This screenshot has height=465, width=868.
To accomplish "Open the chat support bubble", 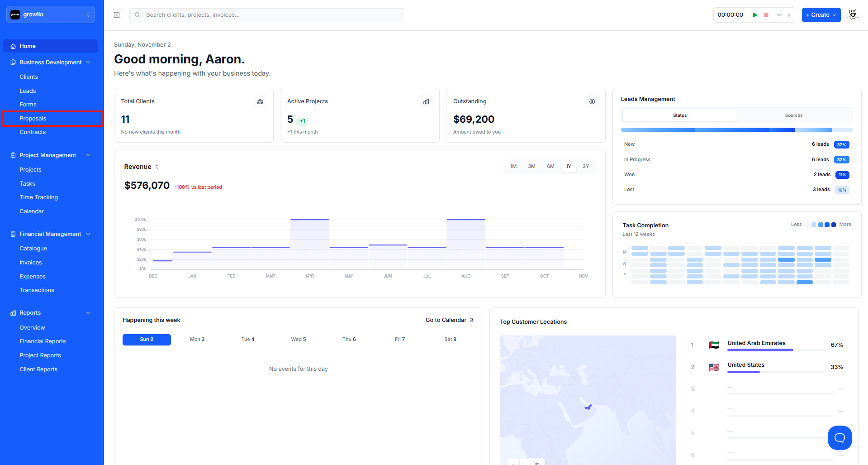I will (840, 437).
